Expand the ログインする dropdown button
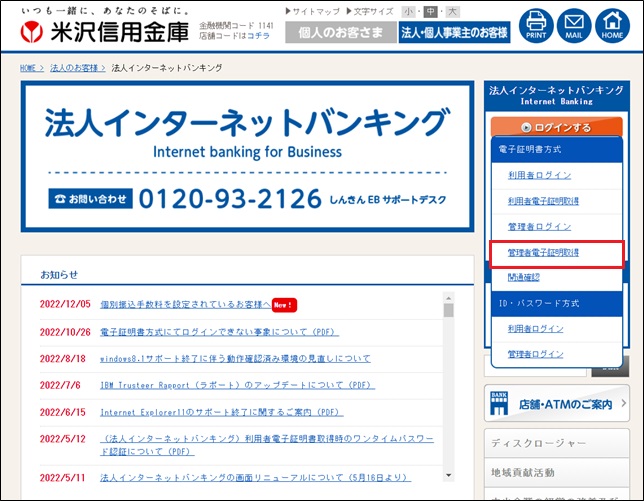 tap(556, 127)
